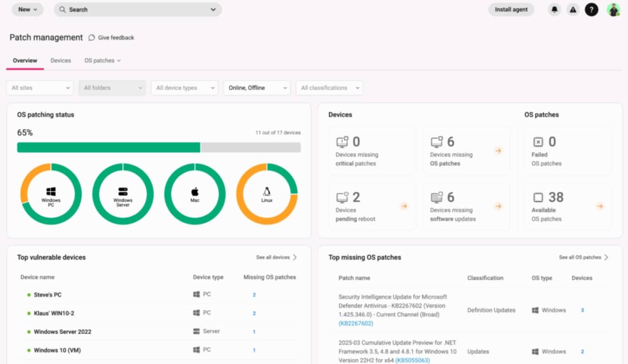Viewport: 628px width, 364px height.
Task: Open the alerts warning triangle icon
Action: 573,9
